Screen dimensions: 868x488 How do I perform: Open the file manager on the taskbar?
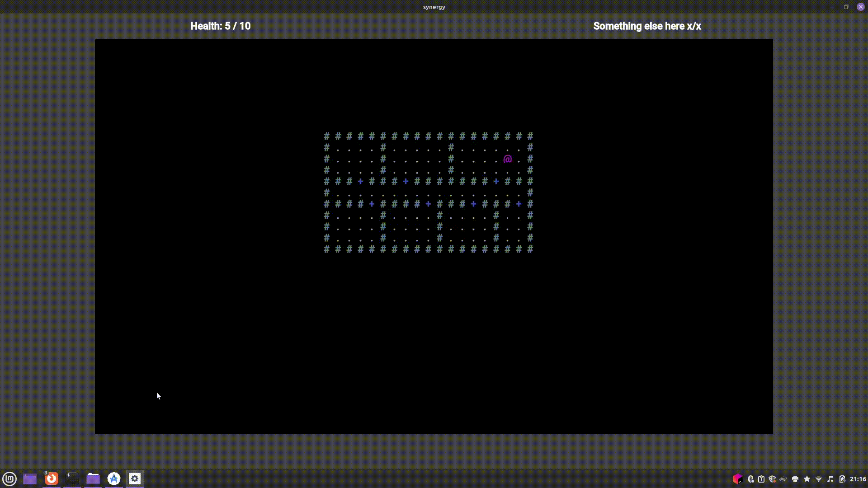[93, 479]
